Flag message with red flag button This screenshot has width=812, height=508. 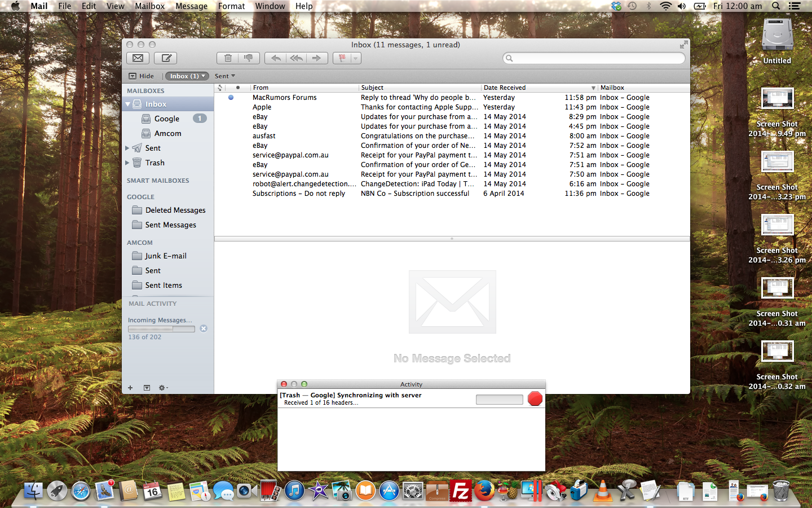(342, 58)
